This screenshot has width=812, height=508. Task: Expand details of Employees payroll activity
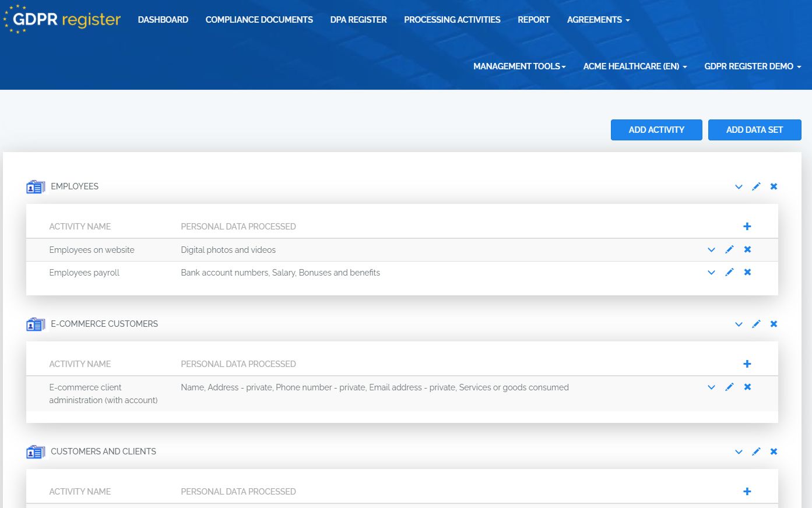711,272
